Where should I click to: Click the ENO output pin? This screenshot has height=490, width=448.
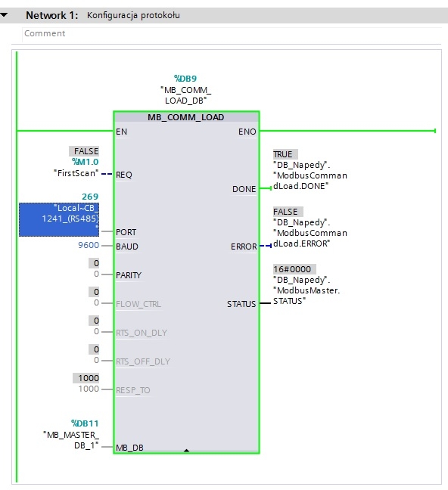click(247, 132)
